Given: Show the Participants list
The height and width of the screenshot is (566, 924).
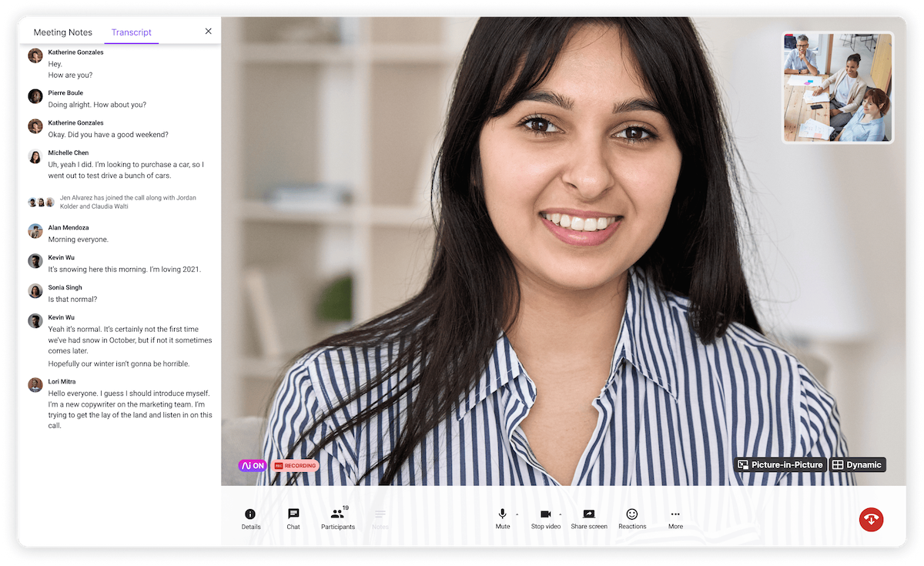Looking at the screenshot, I should tap(337, 517).
